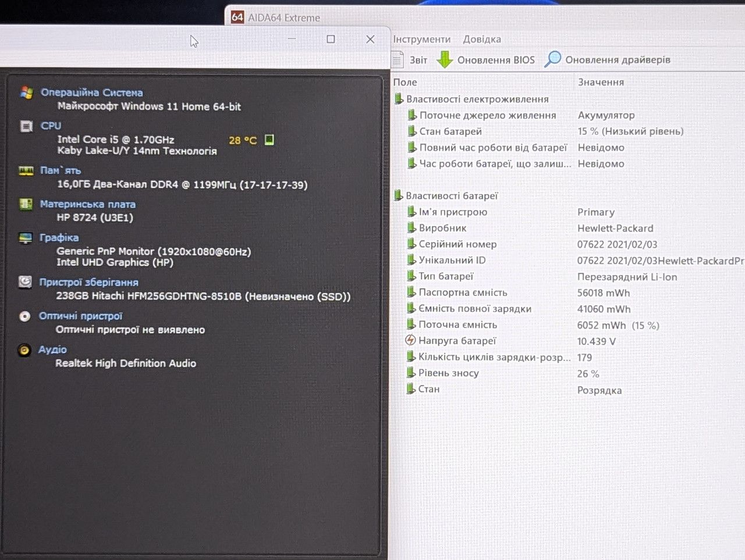Click the Operating System icon in system summary
Screen dimensions: 745x560
[x=26, y=92]
